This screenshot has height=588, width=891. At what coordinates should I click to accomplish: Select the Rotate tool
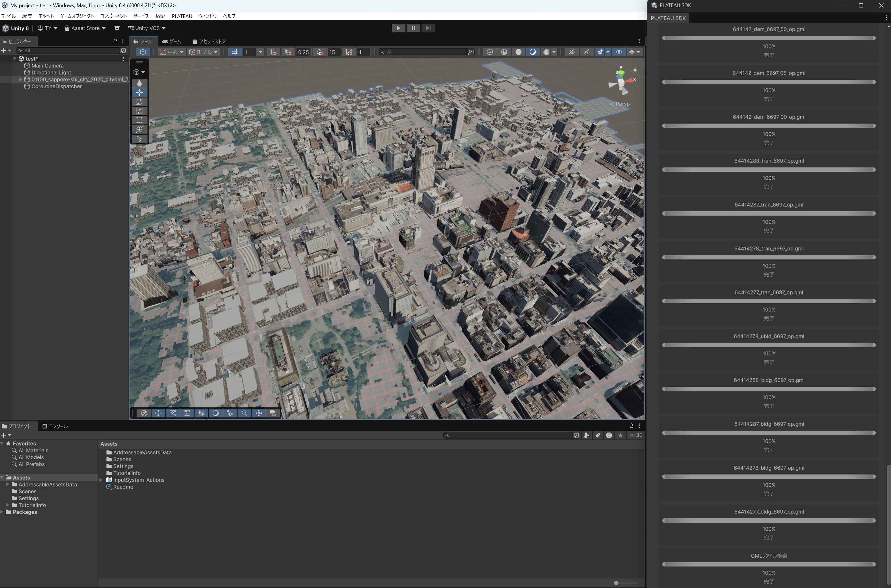click(139, 101)
